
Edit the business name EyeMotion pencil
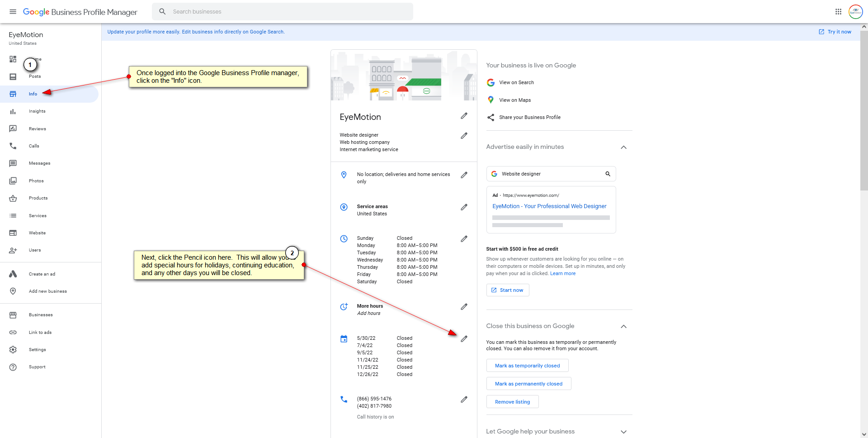coord(464,116)
